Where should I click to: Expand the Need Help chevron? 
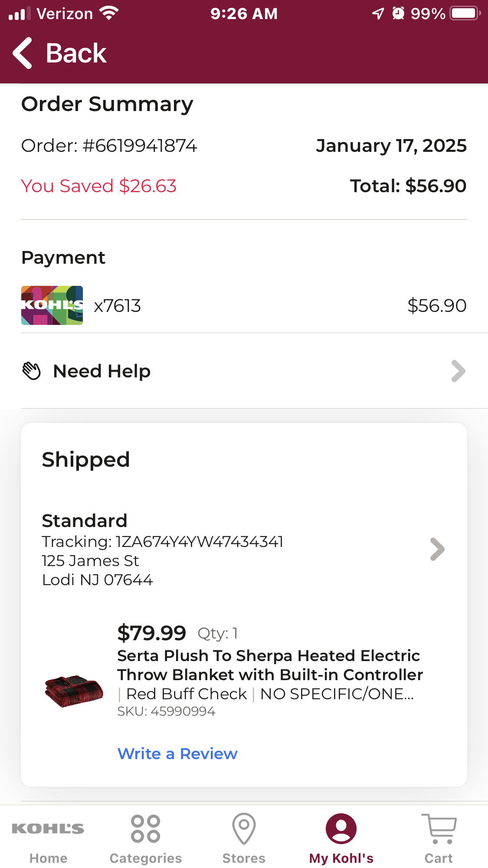[458, 371]
